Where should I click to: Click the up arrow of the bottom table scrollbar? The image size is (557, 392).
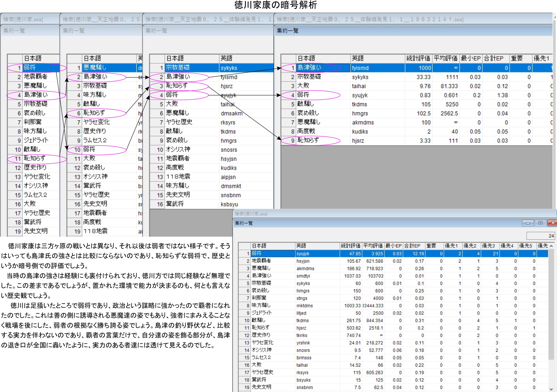pyautogui.click(x=551, y=246)
